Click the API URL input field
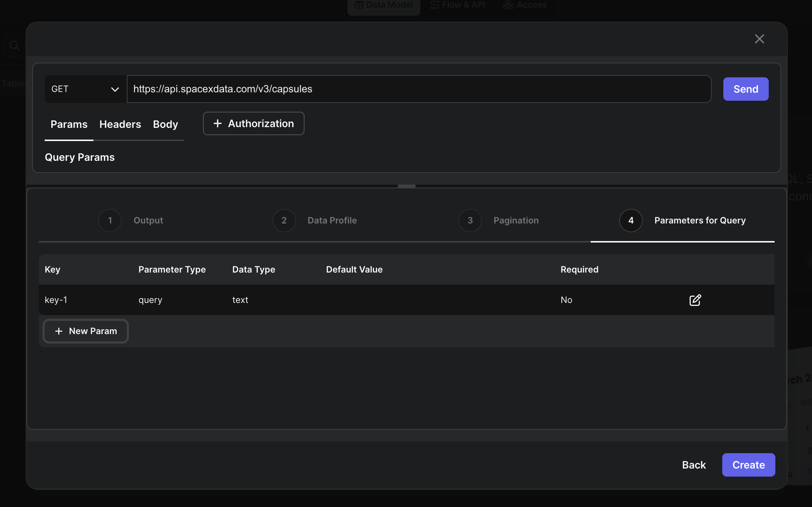The width and height of the screenshot is (812, 507). [x=419, y=89]
